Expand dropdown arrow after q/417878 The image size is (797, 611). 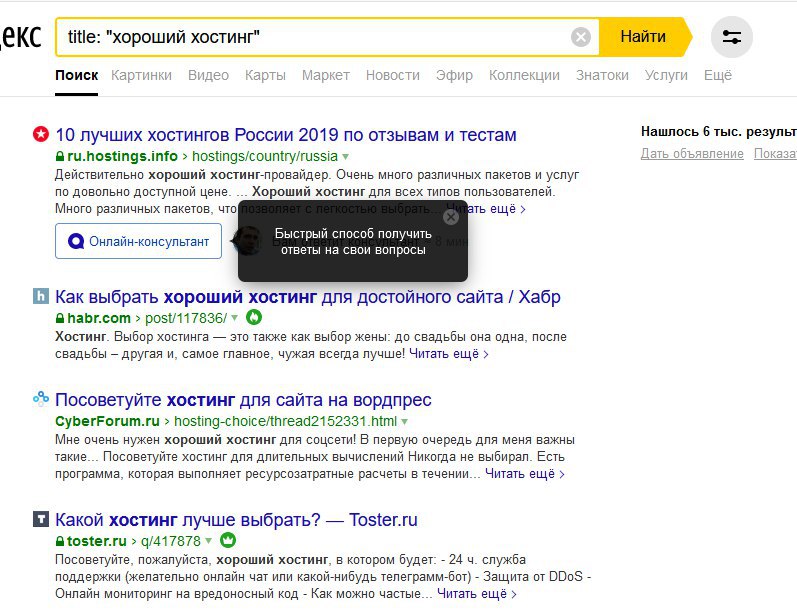208,540
